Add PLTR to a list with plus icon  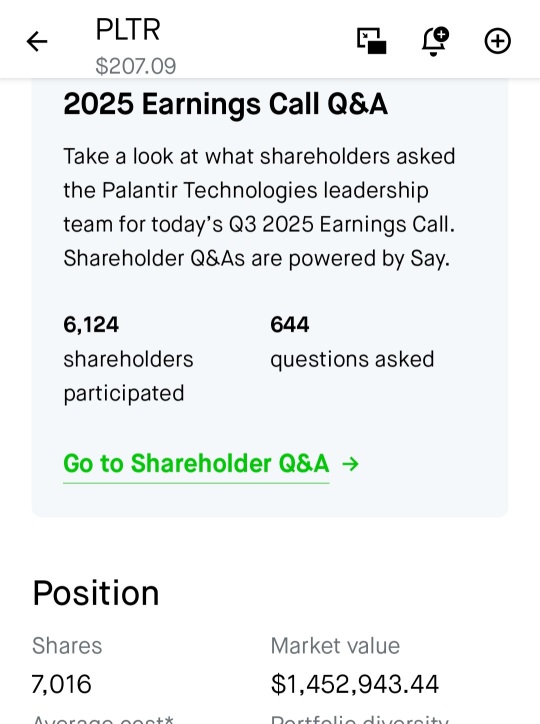(x=498, y=41)
